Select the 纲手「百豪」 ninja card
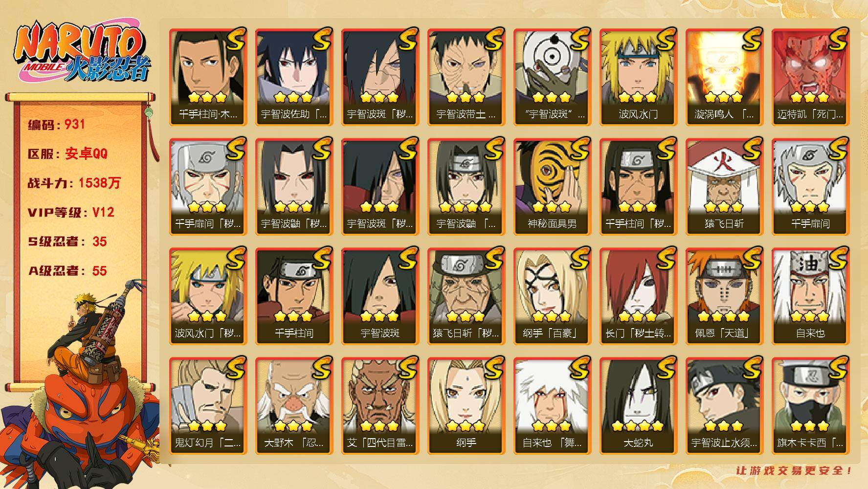868x489 pixels. (x=552, y=296)
